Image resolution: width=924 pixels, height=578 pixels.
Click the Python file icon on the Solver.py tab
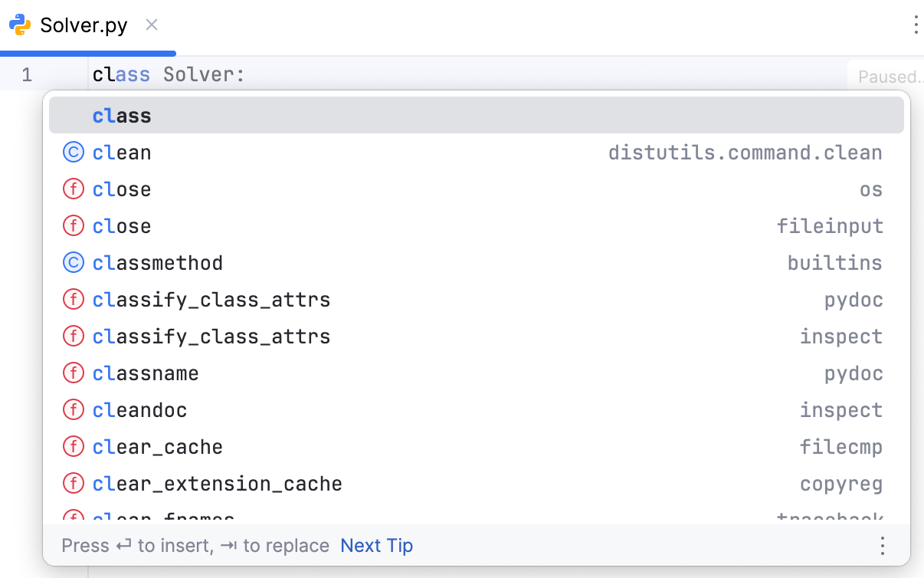pyautogui.click(x=17, y=24)
